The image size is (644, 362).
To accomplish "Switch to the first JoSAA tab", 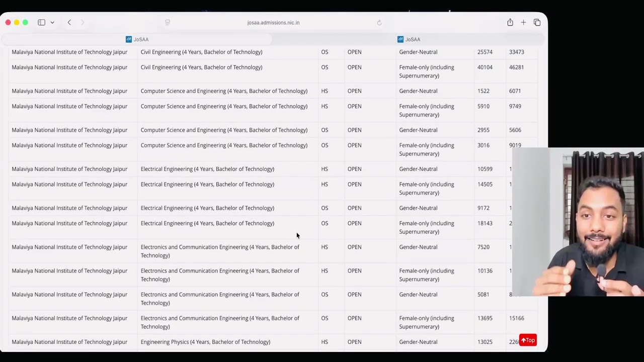I will (x=137, y=39).
